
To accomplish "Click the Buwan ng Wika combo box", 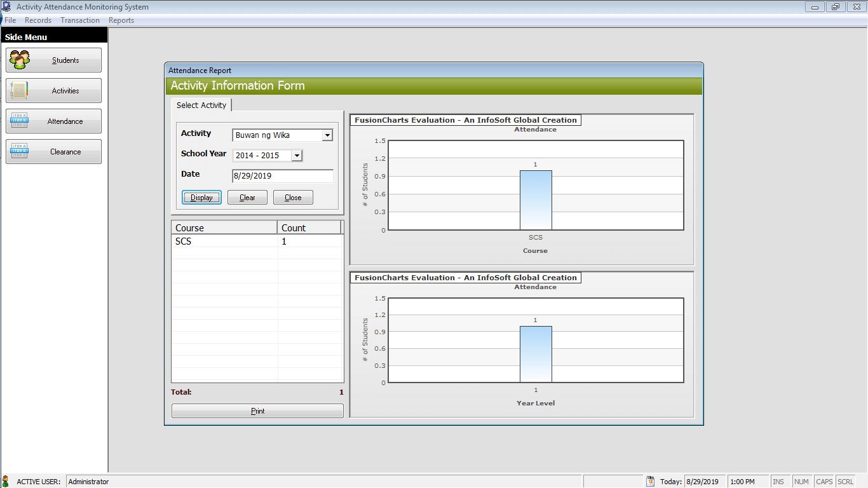I will [282, 135].
